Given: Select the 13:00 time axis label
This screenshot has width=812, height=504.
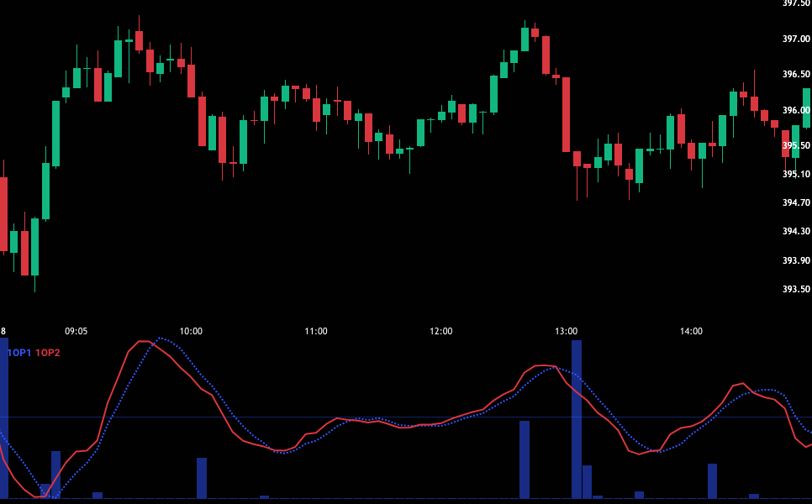Looking at the screenshot, I should click(566, 331).
